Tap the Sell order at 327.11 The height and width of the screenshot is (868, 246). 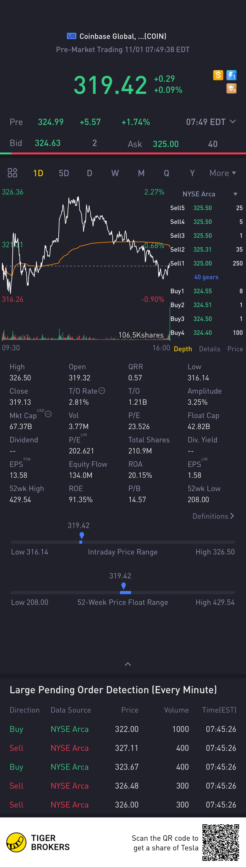(123, 748)
